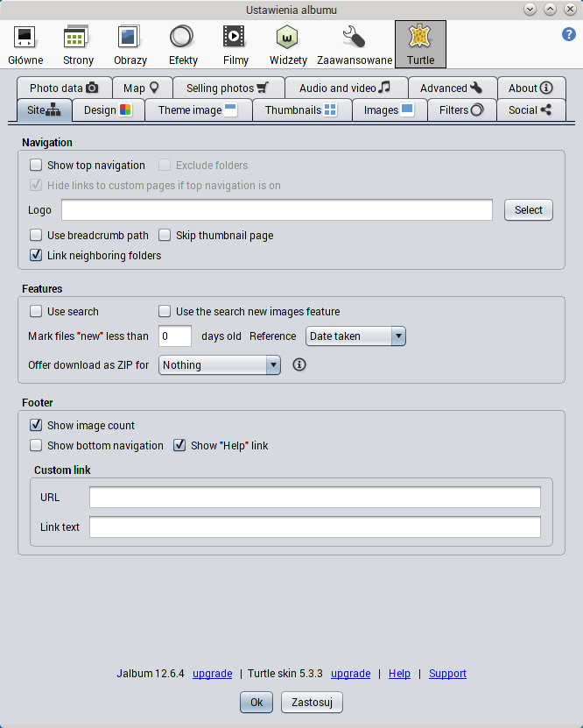583x728 pixels.
Task: Open the Widżety settings section
Action: [288, 45]
